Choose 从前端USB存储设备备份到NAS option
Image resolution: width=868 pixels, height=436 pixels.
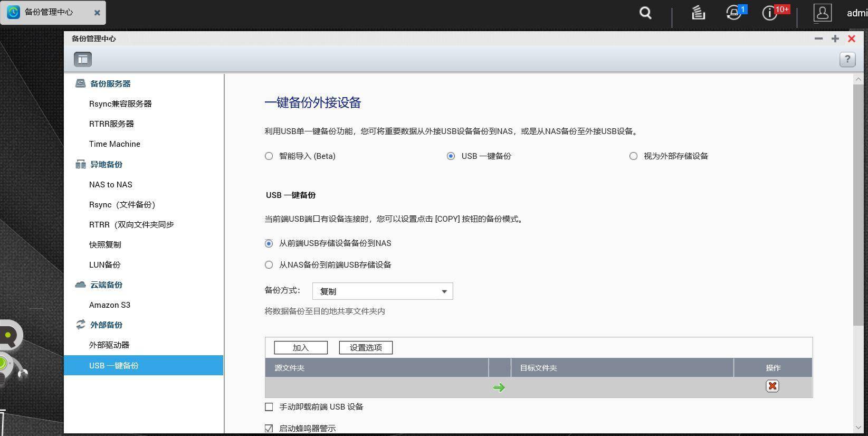coord(269,243)
